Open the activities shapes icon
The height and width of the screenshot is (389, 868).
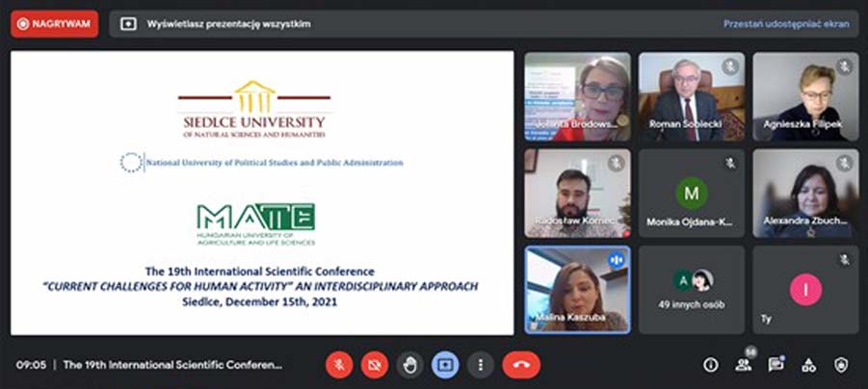tap(809, 365)
